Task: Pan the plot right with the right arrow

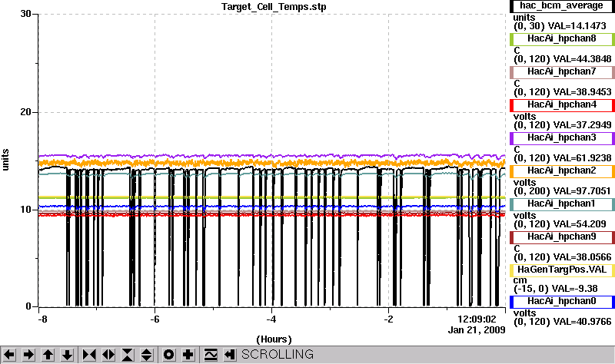Action: pyautogui.click(x=28, y=355)
